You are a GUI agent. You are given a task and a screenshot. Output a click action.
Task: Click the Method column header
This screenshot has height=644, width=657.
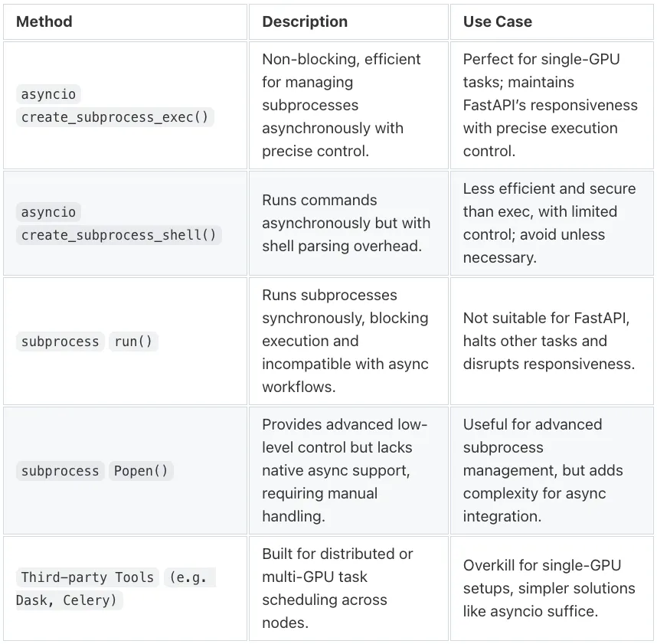[44, 21]
